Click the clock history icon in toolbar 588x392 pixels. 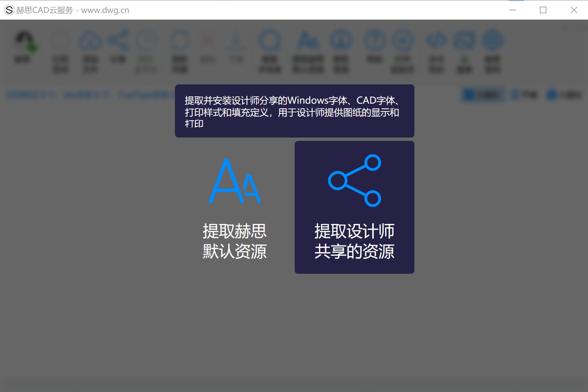tap(146, 41)
